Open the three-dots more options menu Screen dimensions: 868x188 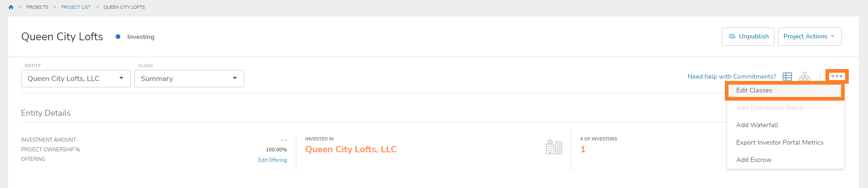pyautogui.click(x=837, y=76)
